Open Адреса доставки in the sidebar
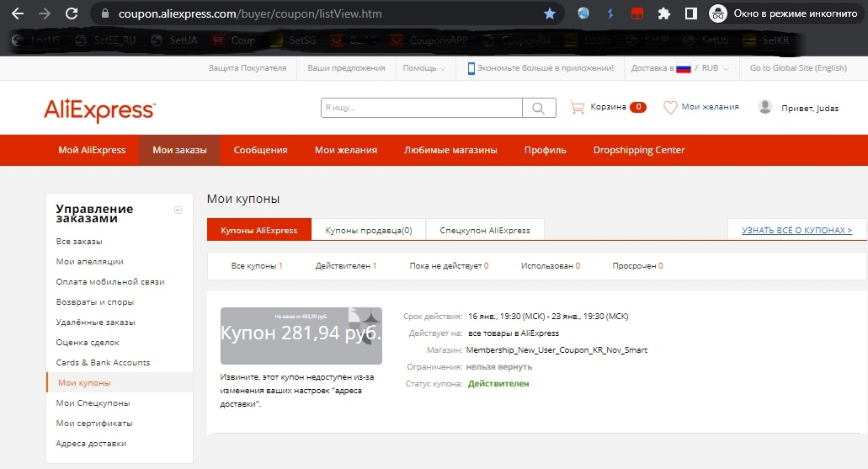868x469 pixels. pos(91,444)
